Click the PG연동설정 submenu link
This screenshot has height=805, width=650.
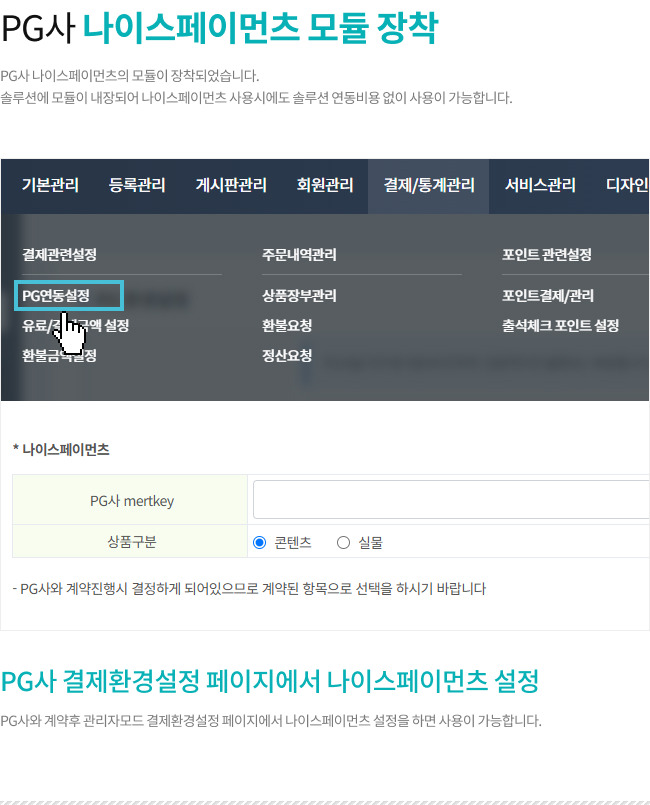[56, 296]
